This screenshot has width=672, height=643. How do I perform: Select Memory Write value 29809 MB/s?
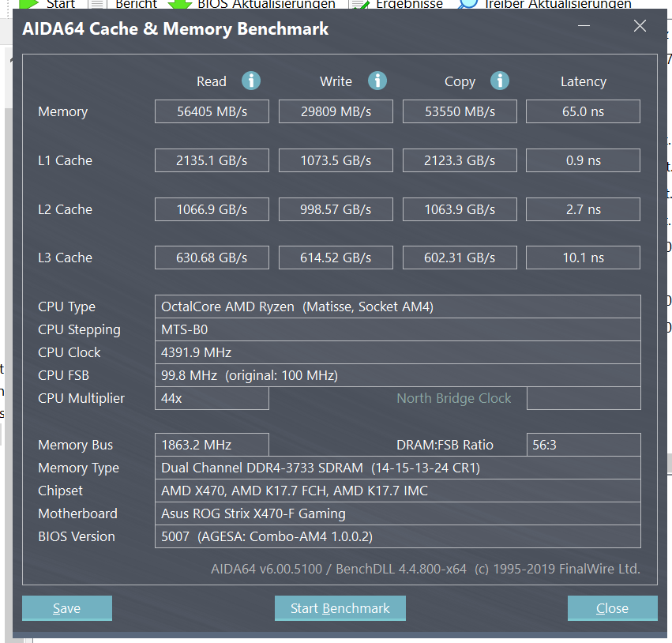[x=336, y=111]
